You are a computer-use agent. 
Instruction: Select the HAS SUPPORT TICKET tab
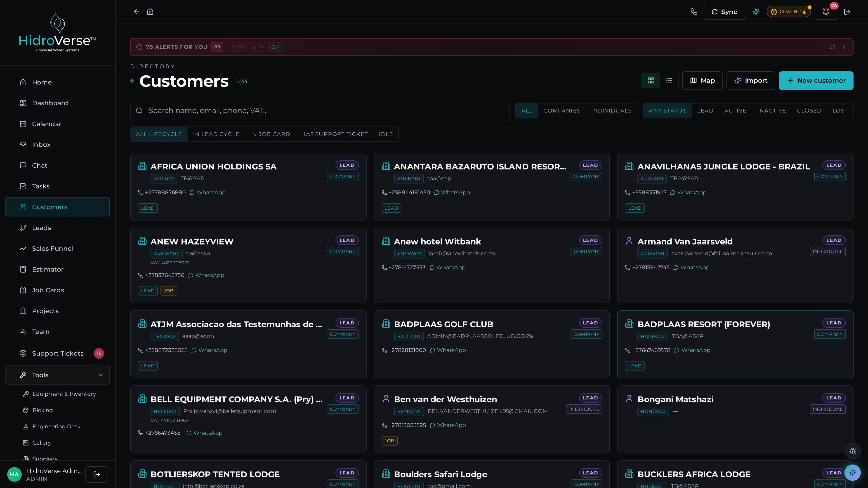(334, 134)
